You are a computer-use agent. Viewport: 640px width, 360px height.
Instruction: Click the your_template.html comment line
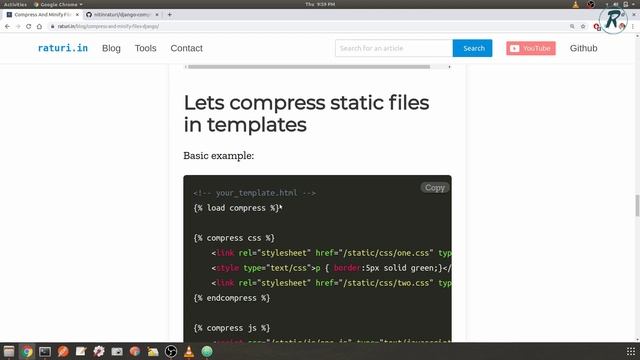255,193
